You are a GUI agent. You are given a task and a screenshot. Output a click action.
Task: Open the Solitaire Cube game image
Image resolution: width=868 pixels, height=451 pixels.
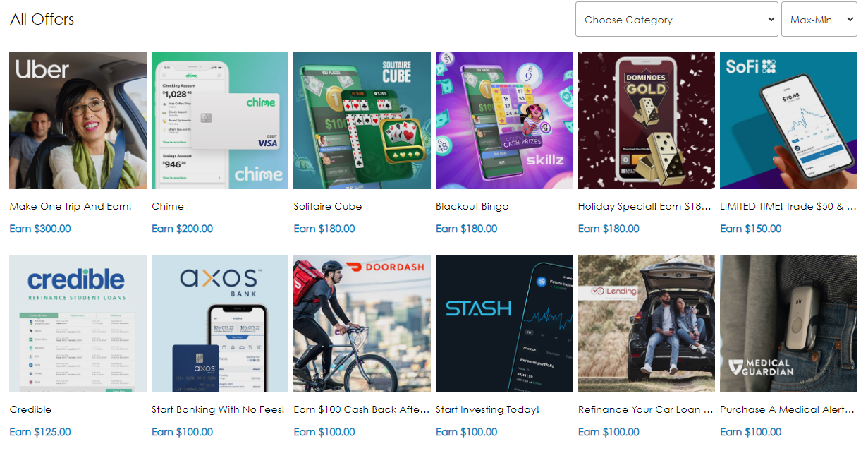click(x=362, y=121)
